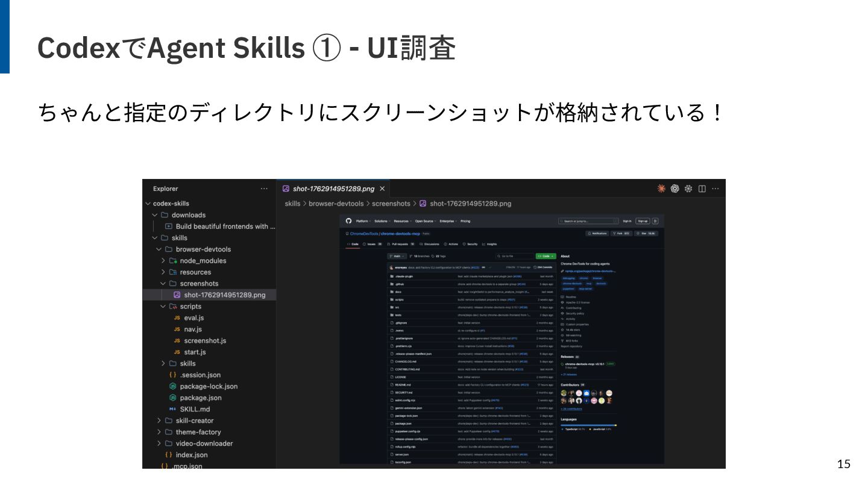The image size is (868, 488).
Task: Click the GitHub logo in the image preview
Action: [348, 221]
